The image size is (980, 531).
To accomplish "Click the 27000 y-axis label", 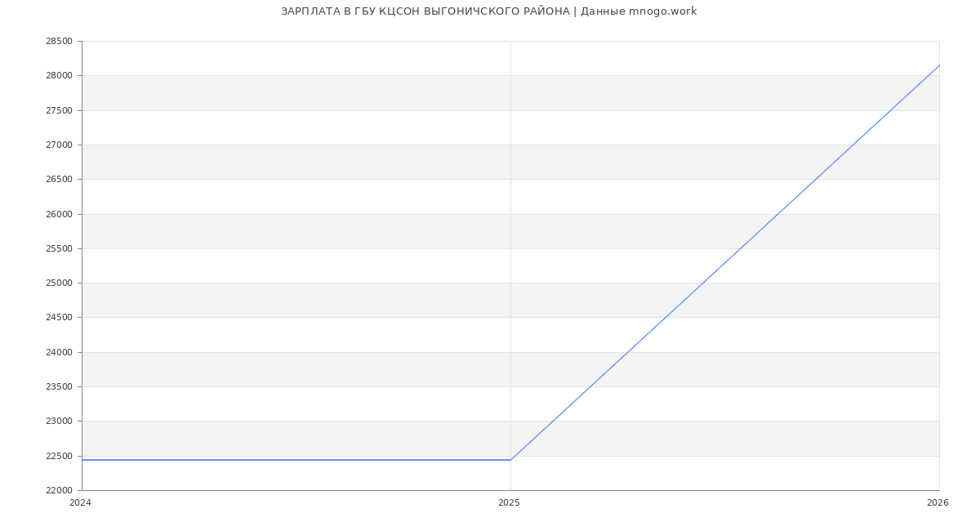I will 59,145.
